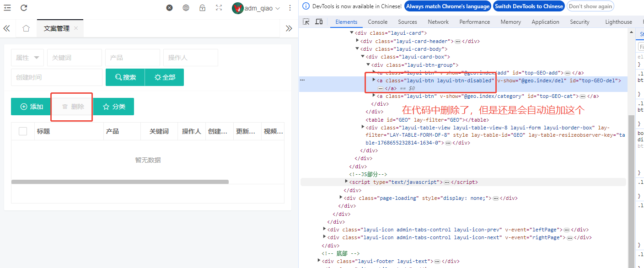The image size is (644, 268).
Task: Open the Network tab in DevTools
Action: (438, 22)
